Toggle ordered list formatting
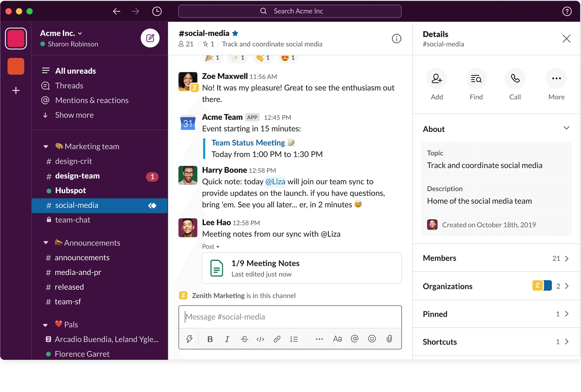 pyautogui.click(x=294, y=339)
